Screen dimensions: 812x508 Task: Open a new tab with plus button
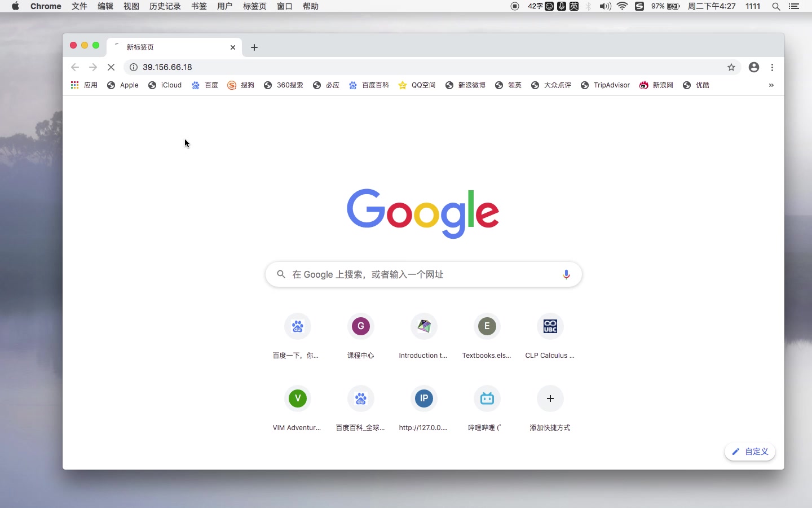coord(254,47)
